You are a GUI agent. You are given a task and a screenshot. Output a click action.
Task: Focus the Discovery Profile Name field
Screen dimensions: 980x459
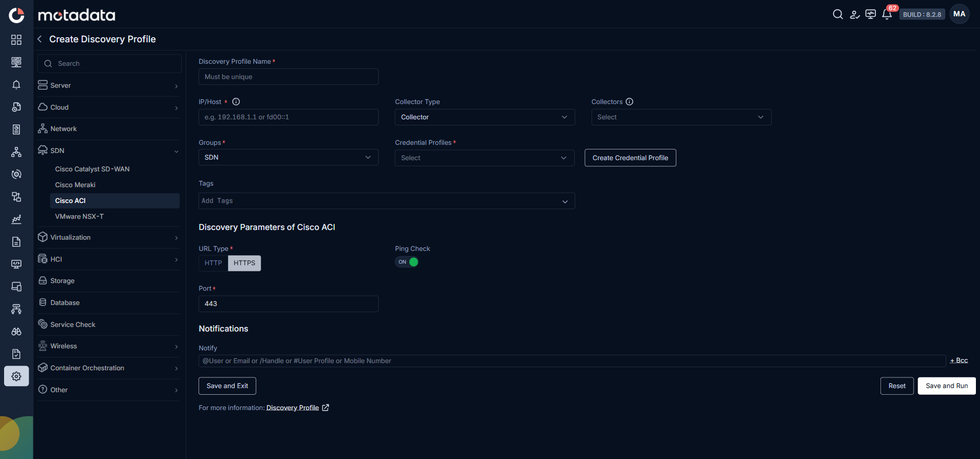288,77
